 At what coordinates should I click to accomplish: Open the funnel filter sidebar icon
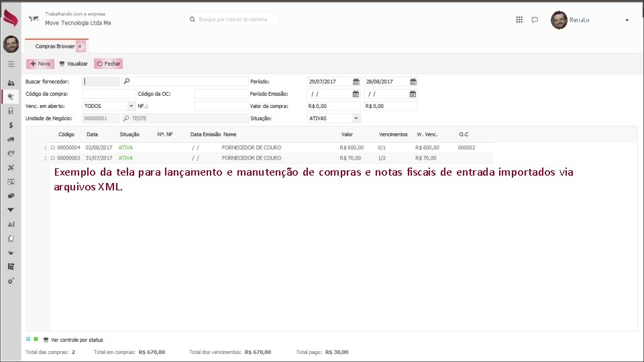point(11,210)
